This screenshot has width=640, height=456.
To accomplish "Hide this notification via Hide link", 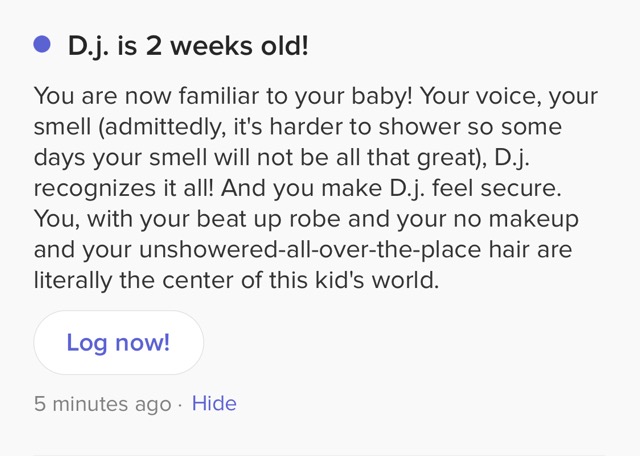I will coord(214,404).
